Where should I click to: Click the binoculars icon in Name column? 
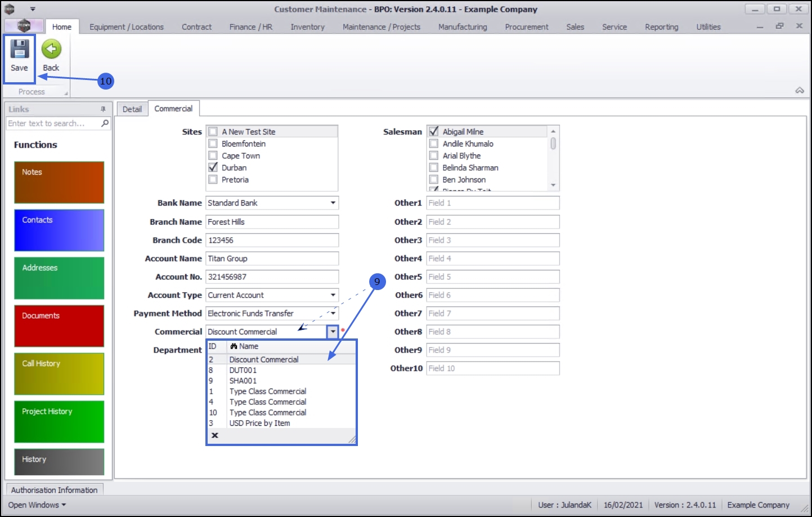(234, 346)
